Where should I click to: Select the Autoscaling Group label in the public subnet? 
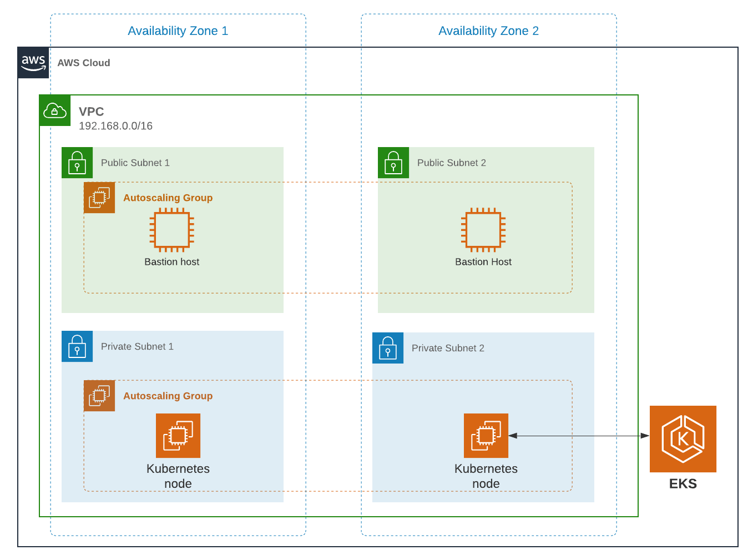pyautogui.click(x=168, y=198)
